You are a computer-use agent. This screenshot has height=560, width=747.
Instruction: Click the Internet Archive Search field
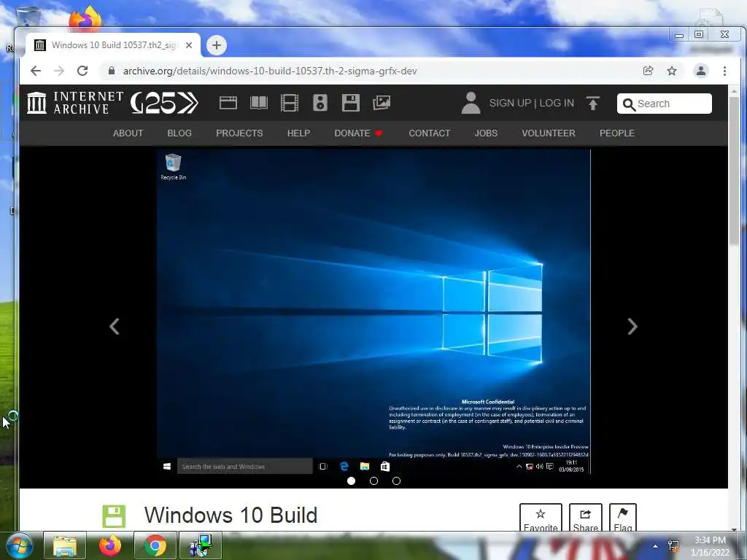click(x=664, y=104)
